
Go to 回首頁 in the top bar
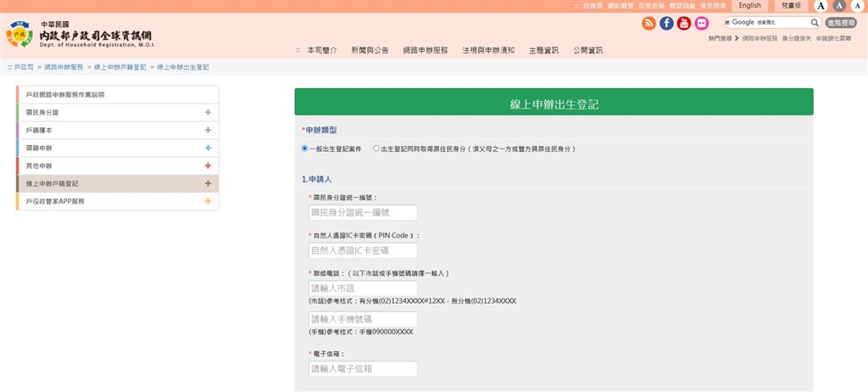pyautogui.click(x=593, y=6)
